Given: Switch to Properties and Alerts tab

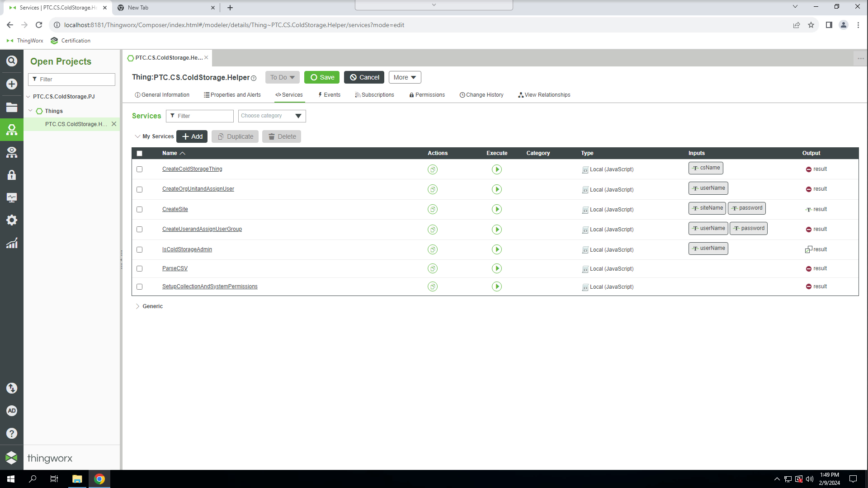Looking at the screenshot, I should [232, 95].
